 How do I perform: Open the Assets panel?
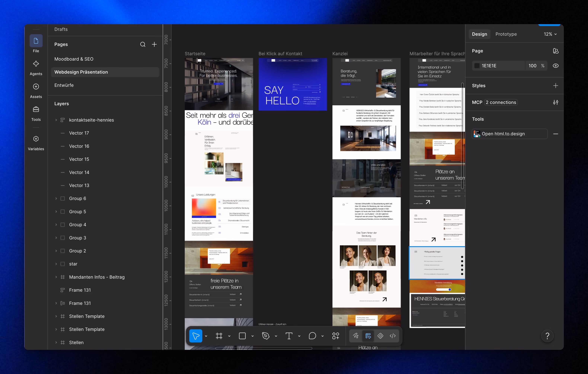pyautogui.click(x=36, y=91)
